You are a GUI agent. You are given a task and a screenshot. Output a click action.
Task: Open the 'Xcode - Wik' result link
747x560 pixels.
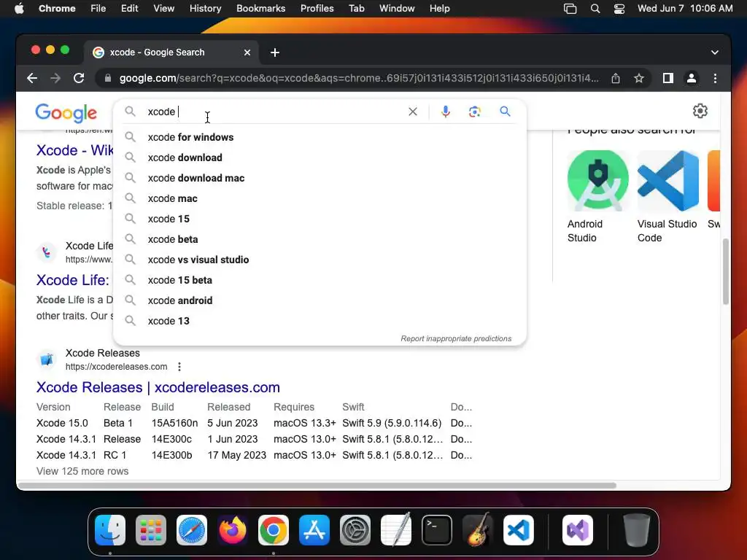(75, 150)
